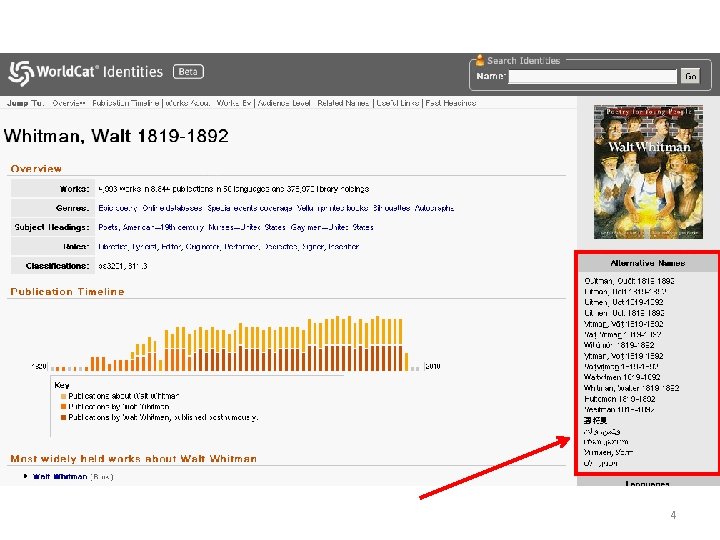Click the orange 'Publications by' legend swatch

pyautogui.click(x=63, y=406)
